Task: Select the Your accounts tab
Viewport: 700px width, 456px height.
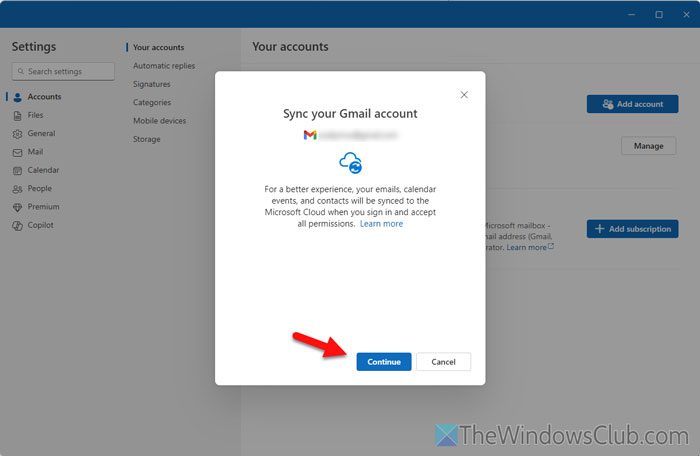Action: (x=158, y=47)
